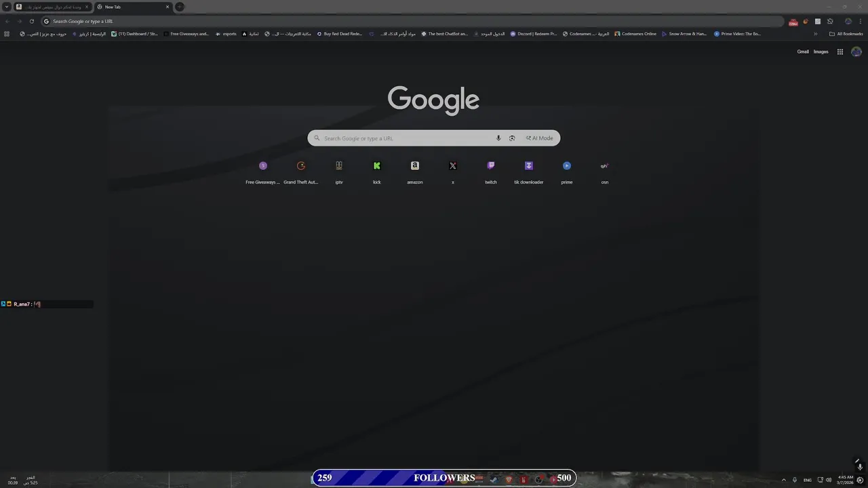The image size is (868, 488).
Task: Click the AI Mode button
Action: [x=540, y=138]
